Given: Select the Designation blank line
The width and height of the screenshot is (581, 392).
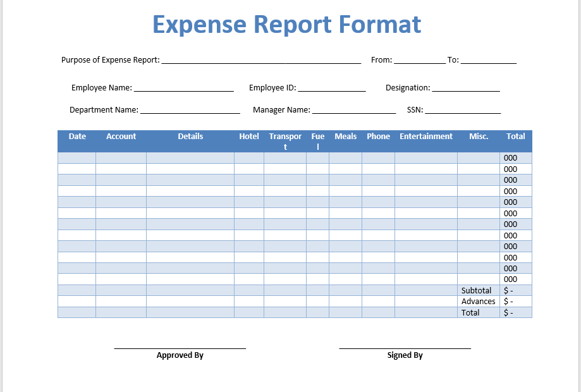Looking at the screenshot, I should (468, 88).
